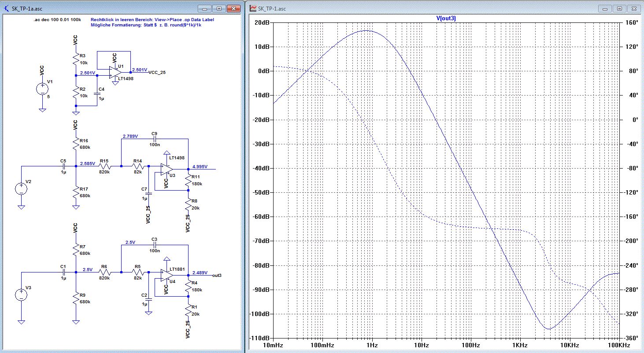Viewport: 644px width, 353px height.
Task: Select the V2 source symbol
Action: click(x=21, y=189)
